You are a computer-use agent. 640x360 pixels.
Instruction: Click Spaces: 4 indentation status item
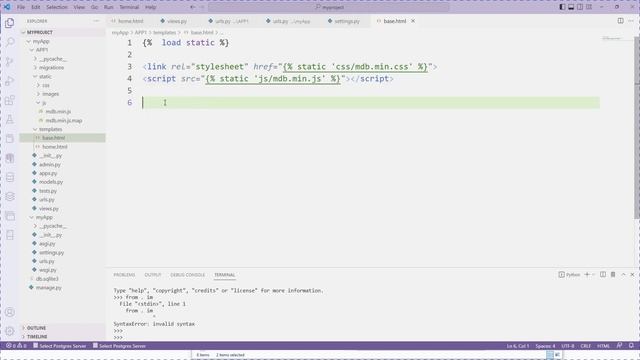click(545, 346)
